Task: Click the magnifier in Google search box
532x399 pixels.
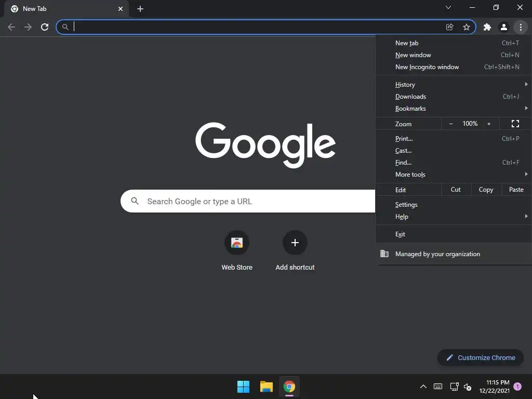Action: [x=135, y=201]
